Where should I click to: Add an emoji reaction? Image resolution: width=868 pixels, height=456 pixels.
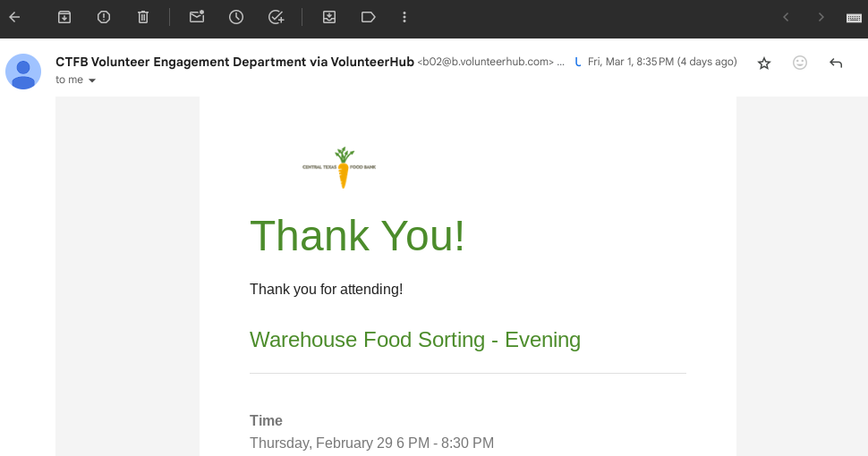[800, 63]
